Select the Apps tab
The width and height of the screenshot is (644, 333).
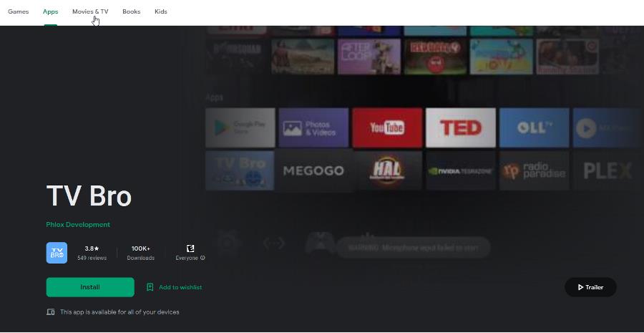point(51,11)
